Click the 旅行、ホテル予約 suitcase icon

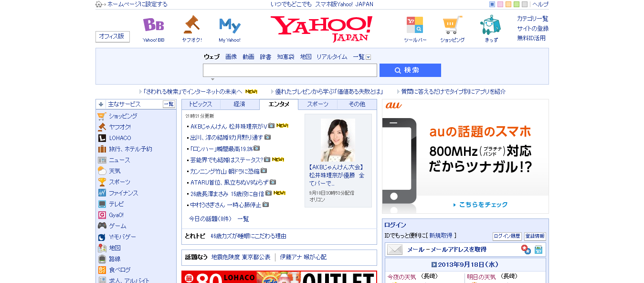102,149
